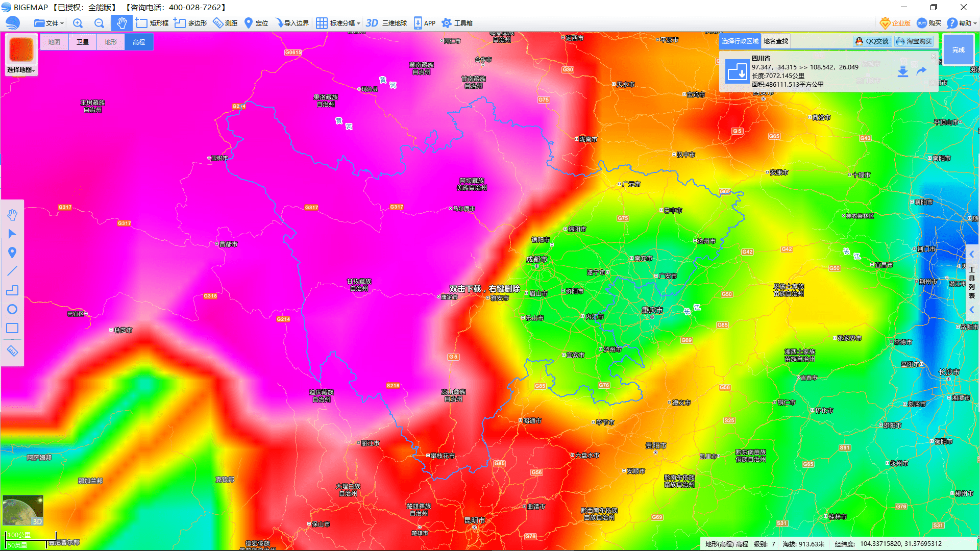
Task: Select the 多边形 polygon selection tool
Action: click(x=190, y=23)
